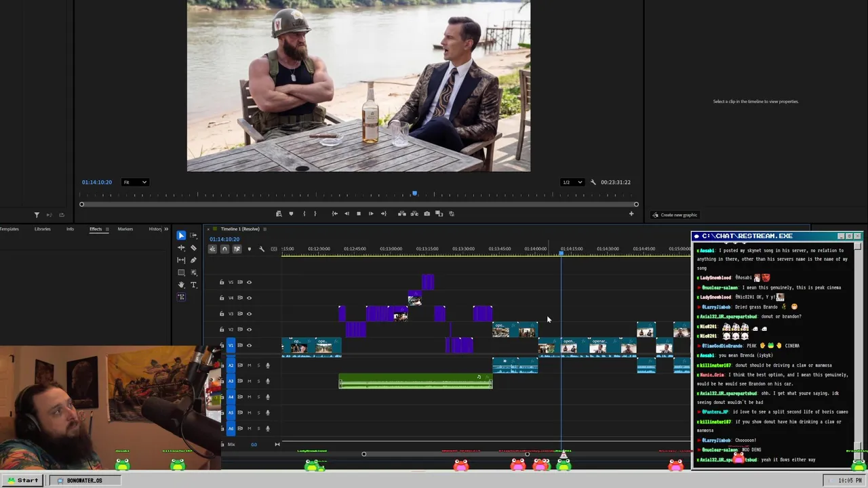Screen dimensions: 868x488
Task: Click timeline playhead on the ruler
Action: pos(561,253)
